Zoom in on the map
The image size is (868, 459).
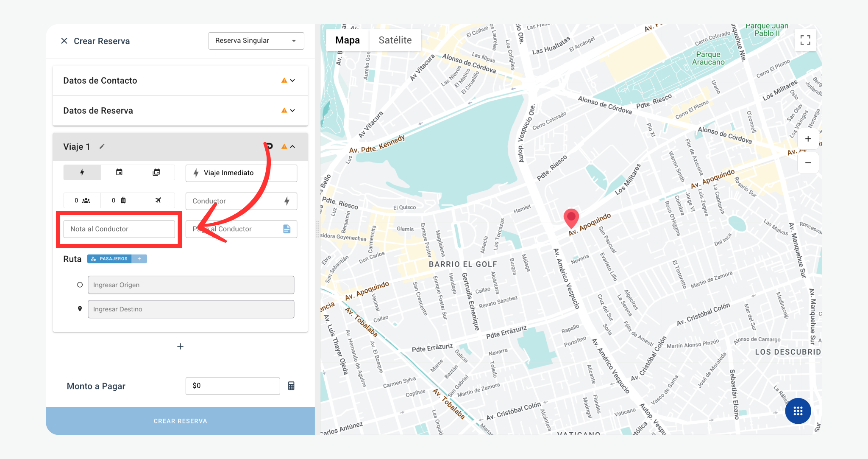(808, 139)
